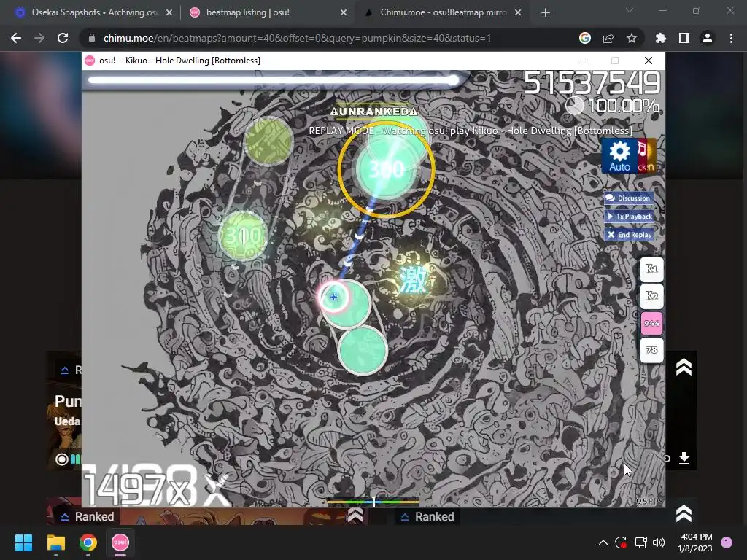Download the beatmap with the download arrow
The width and height of the screenshot is (747, 560).
coord(684,458)
